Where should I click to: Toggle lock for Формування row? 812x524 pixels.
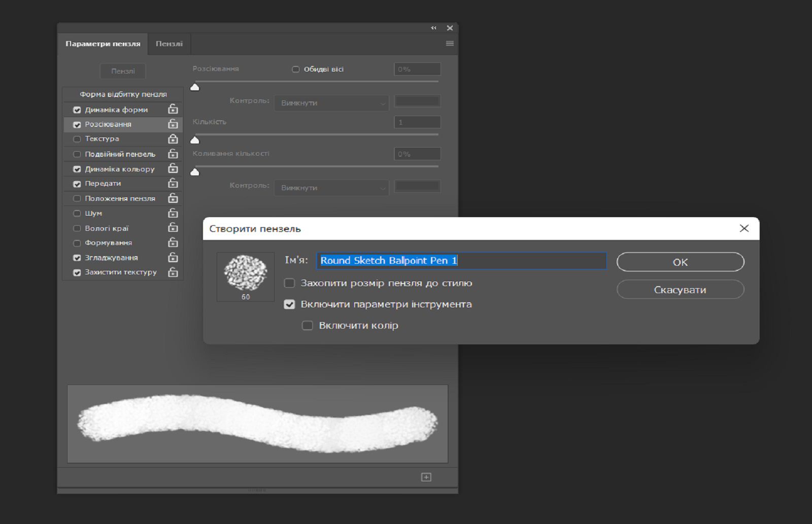point(173,242)
